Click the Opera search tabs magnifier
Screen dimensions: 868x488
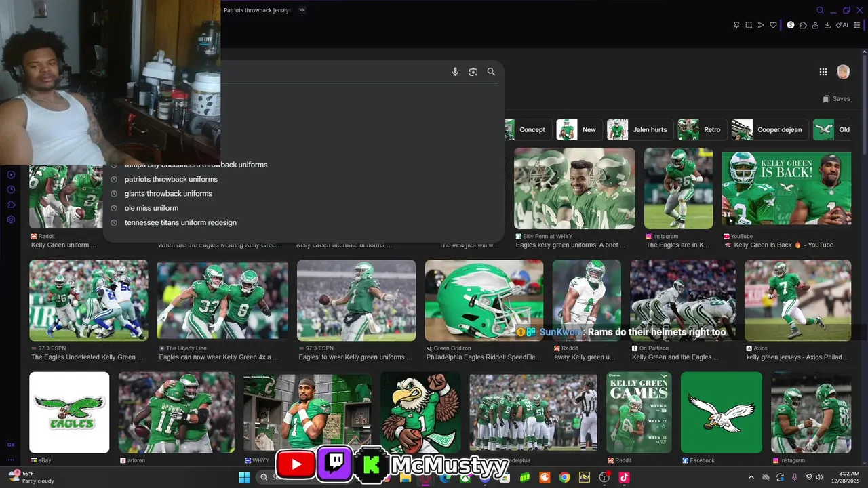tap(820, 10)
